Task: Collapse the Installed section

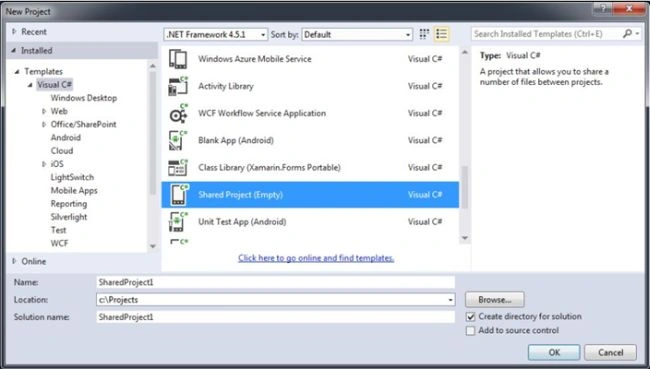Action: pyautogui.click(x=14, y=51)
